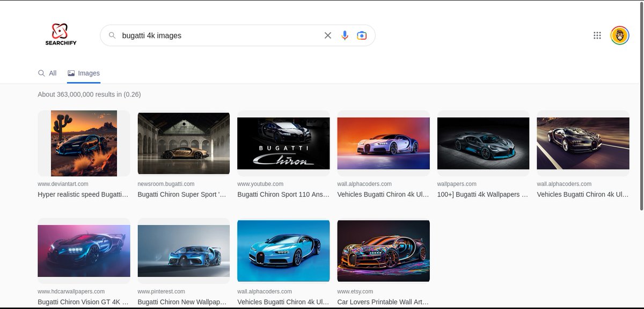Start voice search with the microphone icon

[x=345, y=35]
